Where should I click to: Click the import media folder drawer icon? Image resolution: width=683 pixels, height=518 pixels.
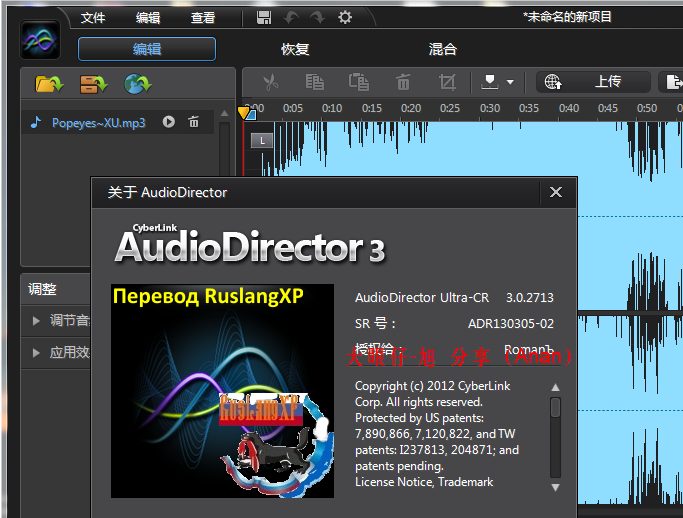coord(94,84)
